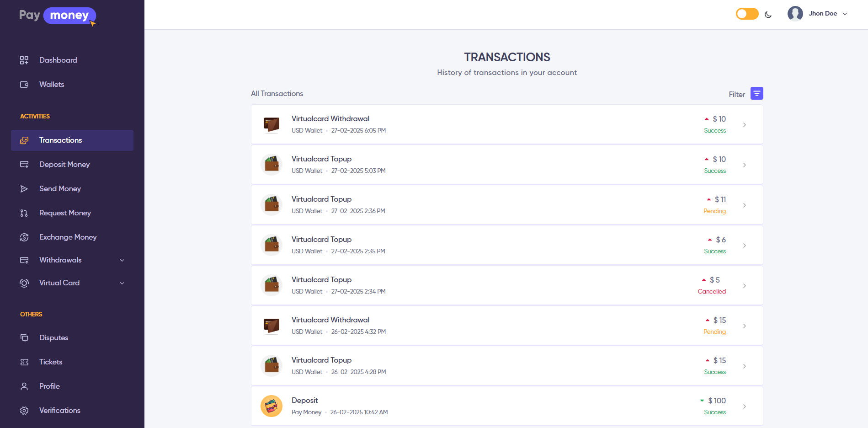This screenshot has height=428, width=868.
Task: Expand the Virtual Card submenu
Action: pos(122,283)
